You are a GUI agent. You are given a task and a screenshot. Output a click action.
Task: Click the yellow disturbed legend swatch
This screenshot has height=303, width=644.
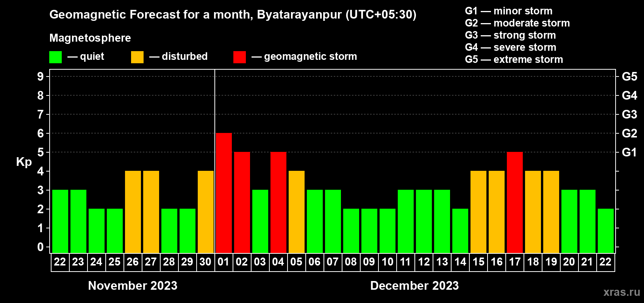138,57
